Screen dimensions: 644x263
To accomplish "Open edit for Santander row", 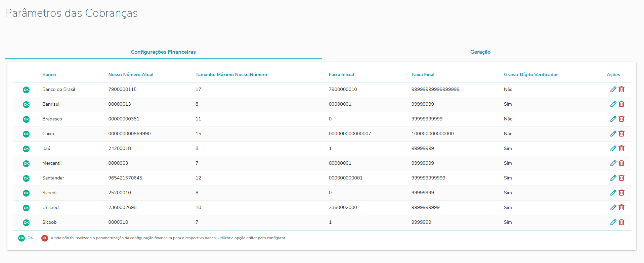I will click(x=613, y=178).
